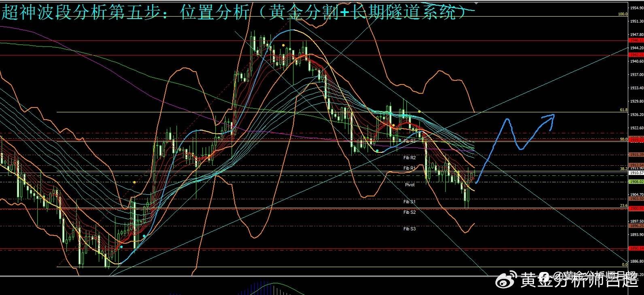Click the Fib S3 level label

click(x=409, y=229)
